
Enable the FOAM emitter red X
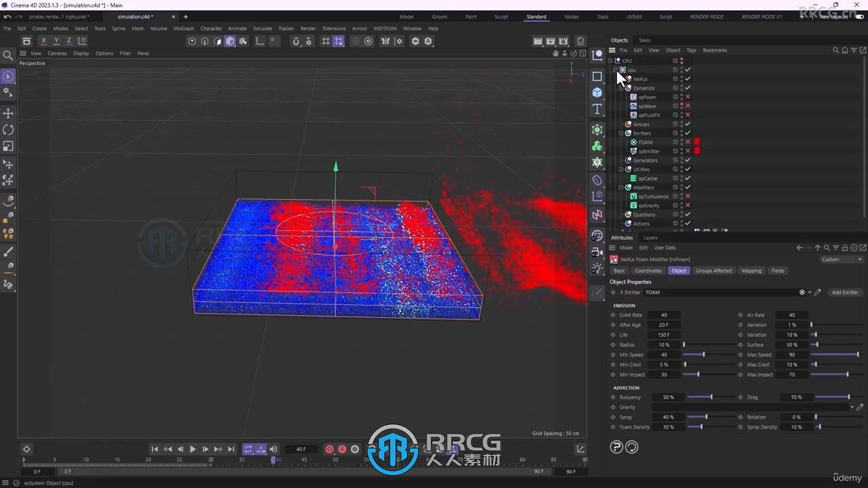pyautogui.click(x=688, y=142)
